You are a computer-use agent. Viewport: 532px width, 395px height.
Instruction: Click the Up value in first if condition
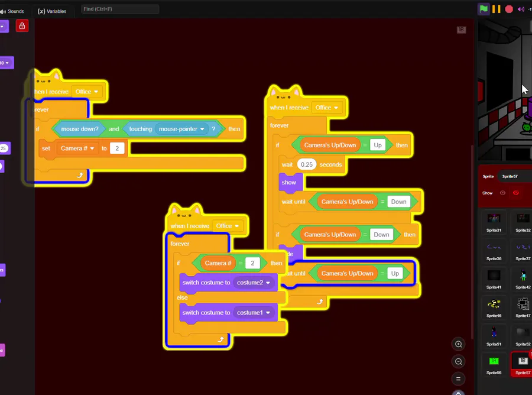378,145
